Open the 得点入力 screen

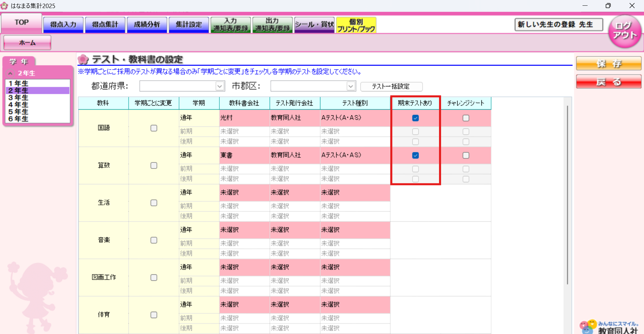coord(63,25)
